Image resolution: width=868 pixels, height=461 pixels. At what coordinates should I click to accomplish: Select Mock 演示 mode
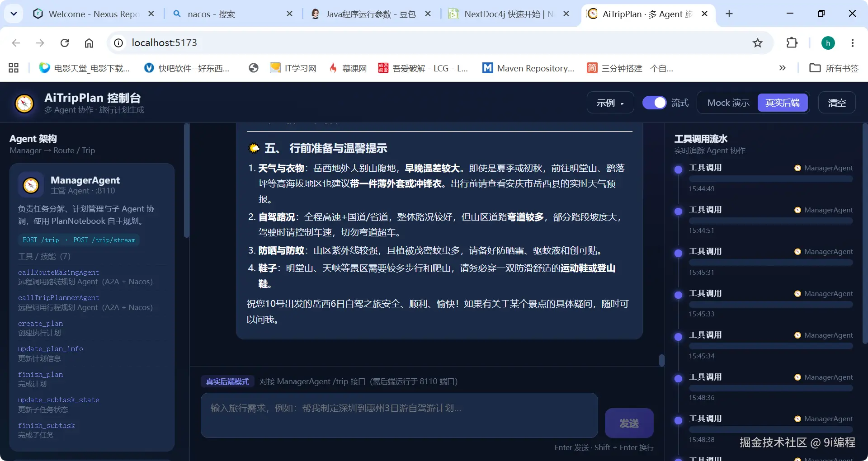pyautogui.click(x=728, y=103)
